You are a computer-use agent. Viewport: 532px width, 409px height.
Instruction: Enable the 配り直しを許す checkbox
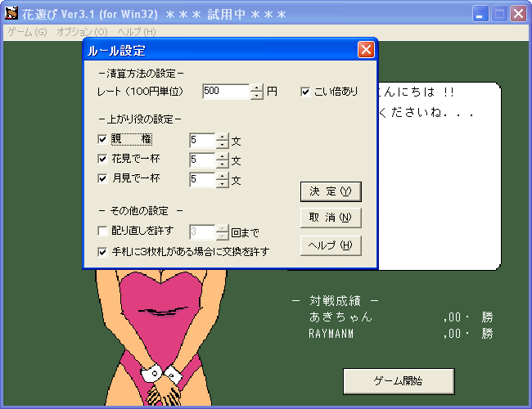point(102,231)
